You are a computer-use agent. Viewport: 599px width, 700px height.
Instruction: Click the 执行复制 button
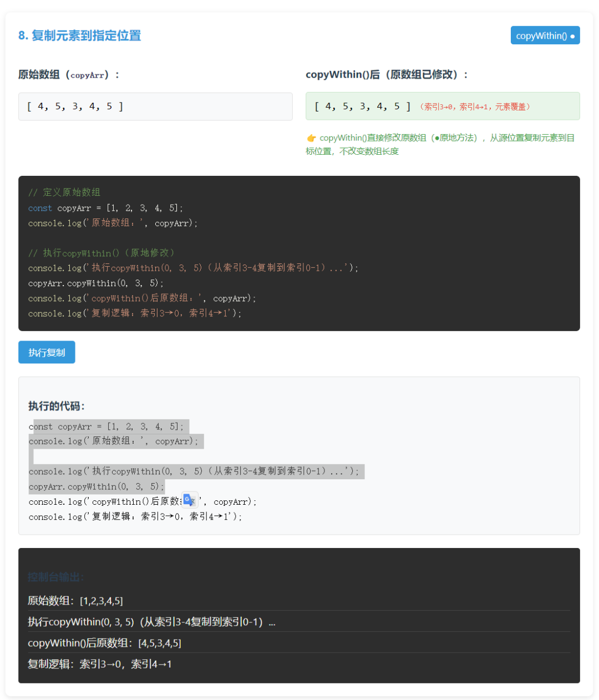tap(47, 352)
